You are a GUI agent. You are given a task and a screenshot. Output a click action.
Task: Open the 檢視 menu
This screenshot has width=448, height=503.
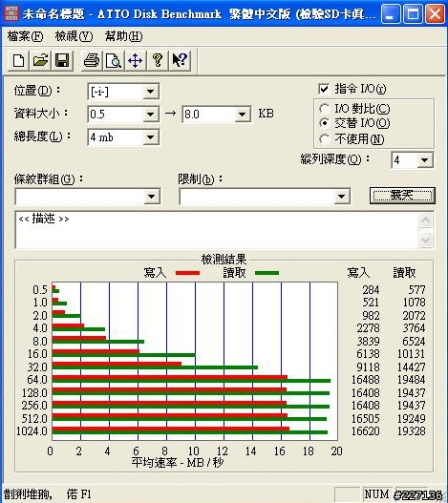74,36
